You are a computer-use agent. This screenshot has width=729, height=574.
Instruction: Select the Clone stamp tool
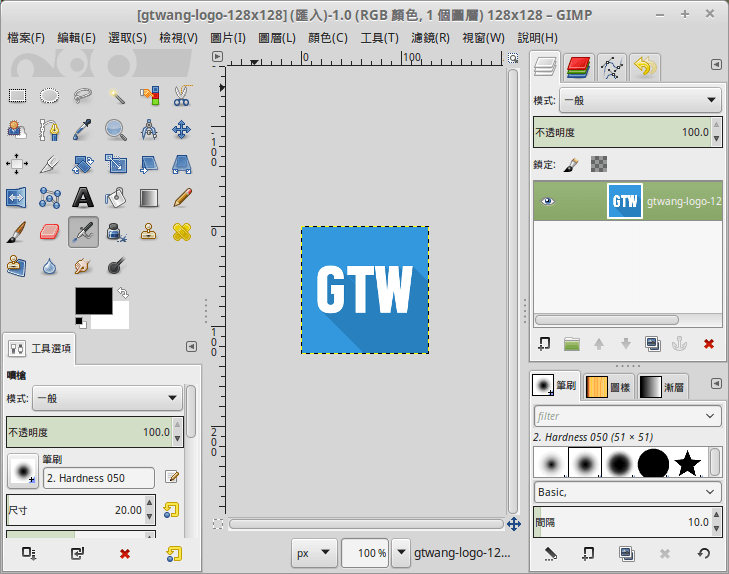pos(149,232)
